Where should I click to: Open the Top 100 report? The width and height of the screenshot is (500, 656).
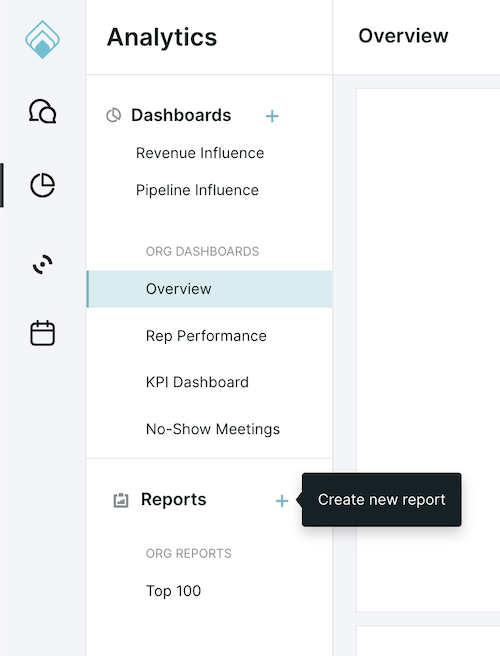(x=173, y=591)
